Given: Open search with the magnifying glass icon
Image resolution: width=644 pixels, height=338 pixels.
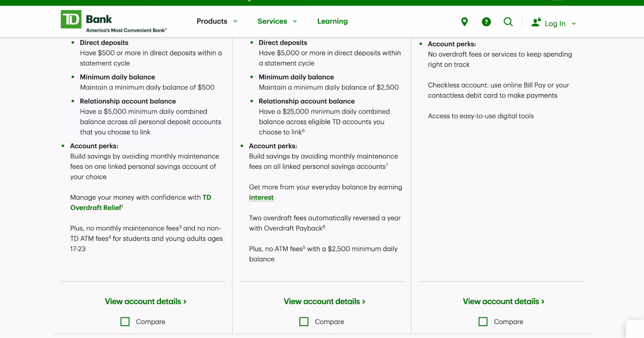Looking at the screenshot, I should [508, 22].
